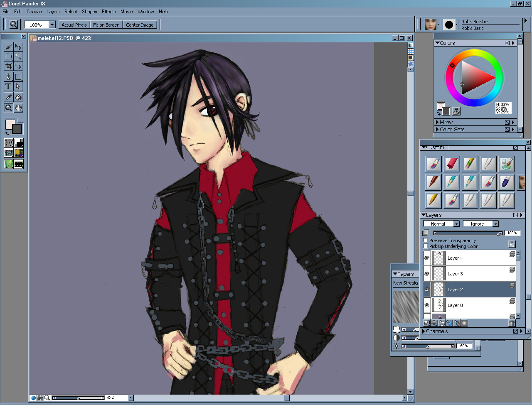The image size is (532, 405).
Task: Click the trash icon to delete layer
Action: (512, 323)
